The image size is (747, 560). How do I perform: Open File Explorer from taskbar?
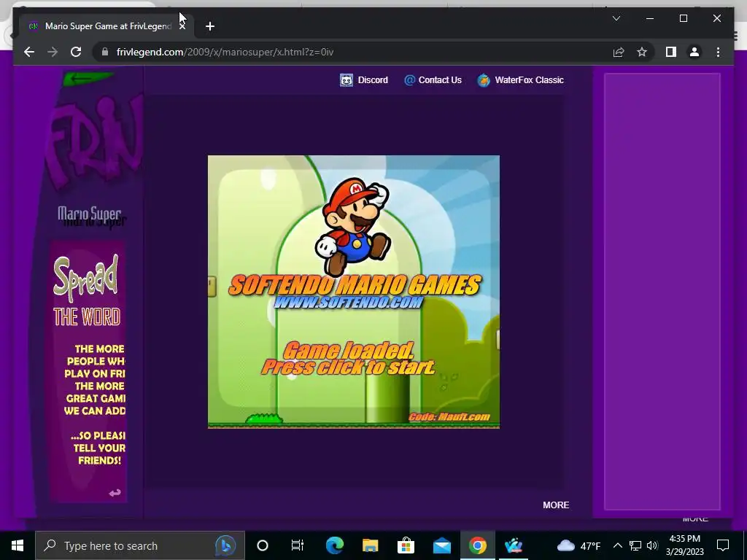[x=370, y=545]
